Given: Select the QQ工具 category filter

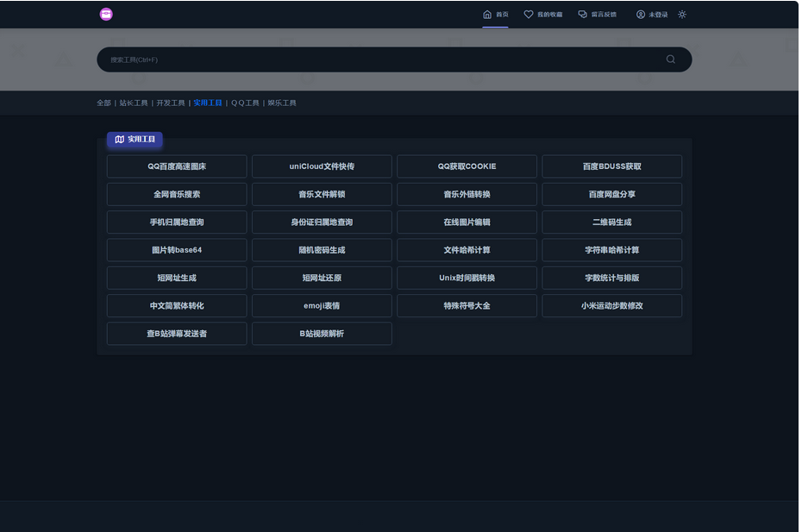Looking at the screenshot, I should coord(245,103).
